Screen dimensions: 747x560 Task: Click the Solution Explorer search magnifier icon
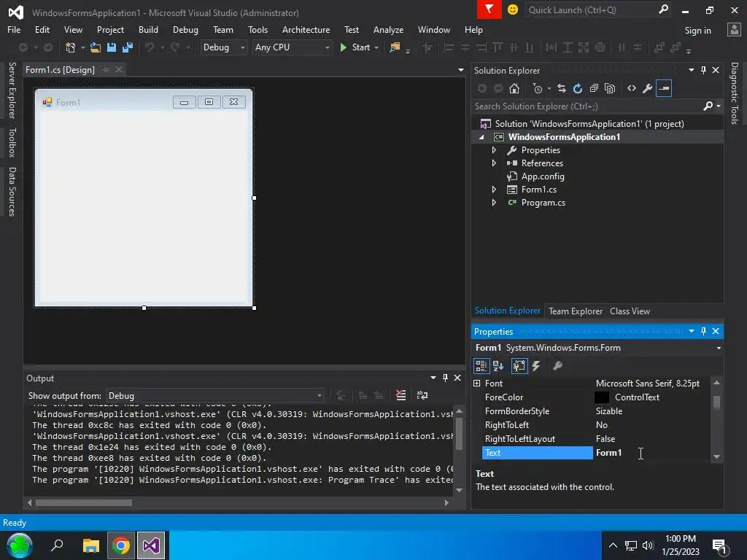[x=708, y=106]
